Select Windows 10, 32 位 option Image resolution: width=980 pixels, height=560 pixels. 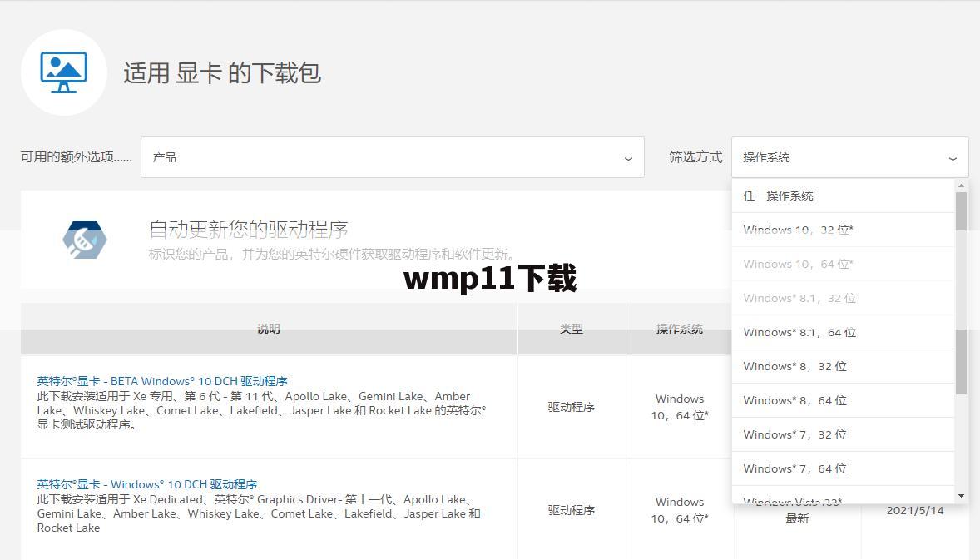pyautogui.click(x=843, y=230)
